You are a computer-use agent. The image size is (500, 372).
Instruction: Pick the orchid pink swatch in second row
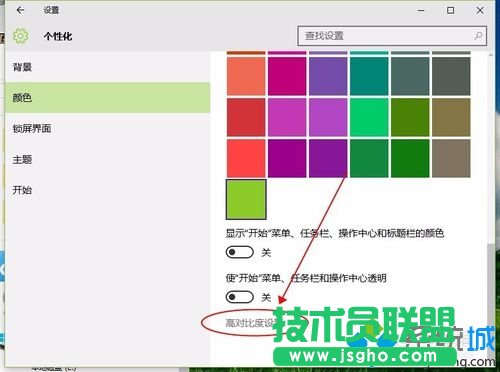click(x=287, y=117)
